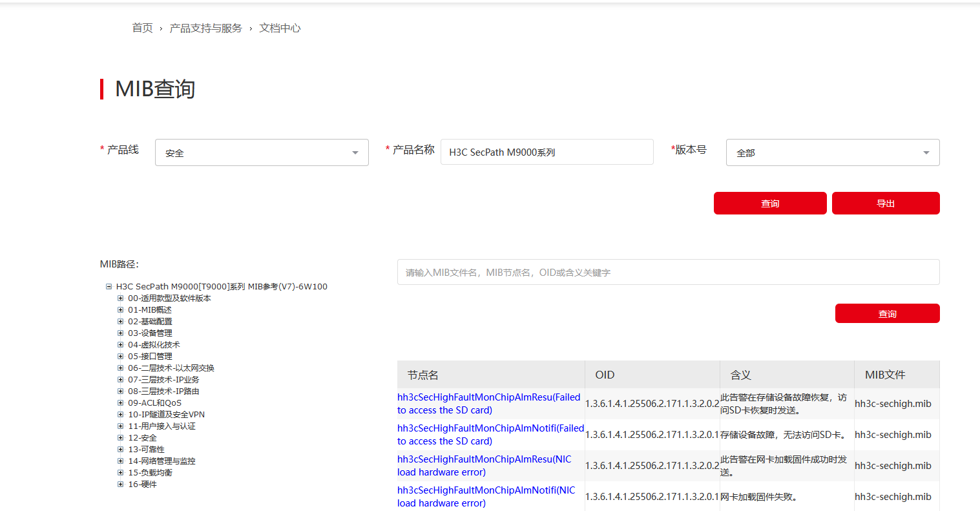Click the meaning text 此告警在网卡加载固件成功时发送。
The height and width of the screenshot is (511, 980).
tap(784, 466)
